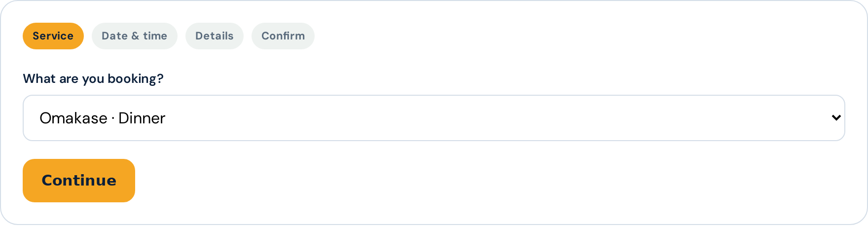Click the 'Omakase · Dinner' text in selector

[x=103, y=118]
